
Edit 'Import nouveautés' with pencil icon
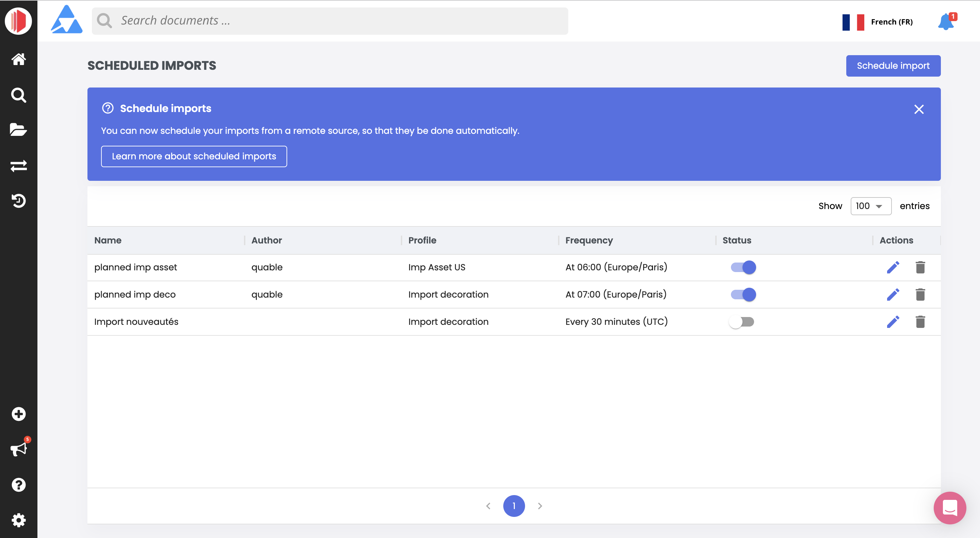point(893,322)
